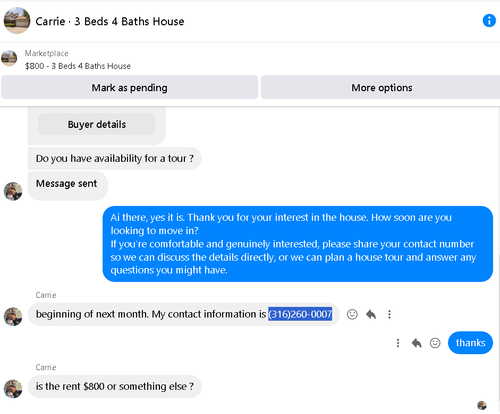This screenshot has width=500, height=414.
Task: Click the Marketplace listing small thumbnail
Action: tap(9, 58)
